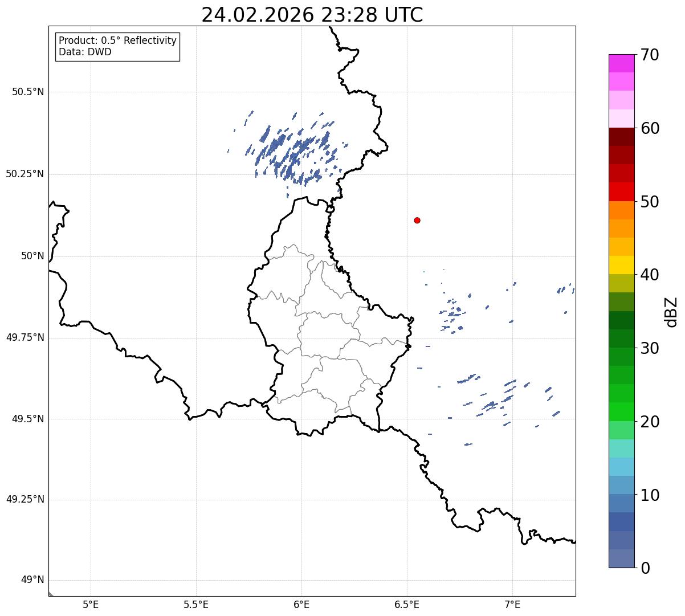Select the plot title date and time text
The height and width of the screenshot is (616, 685).
coord(312,15)
